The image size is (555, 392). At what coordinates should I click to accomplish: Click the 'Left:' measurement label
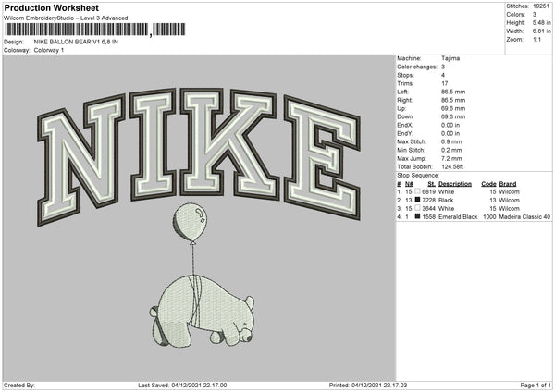tap(402, 92)
